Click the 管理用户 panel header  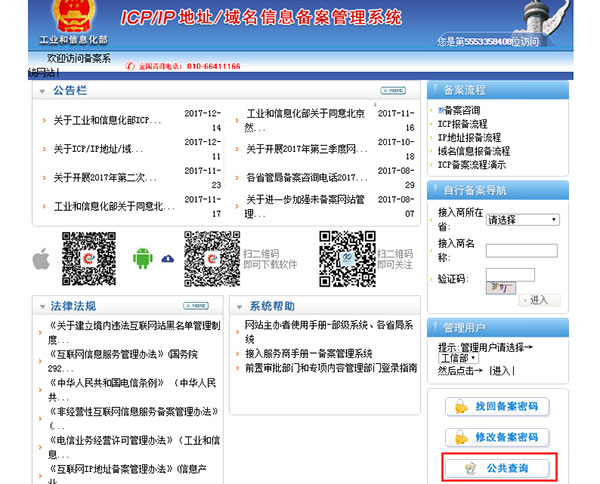[x=498, y=328]
